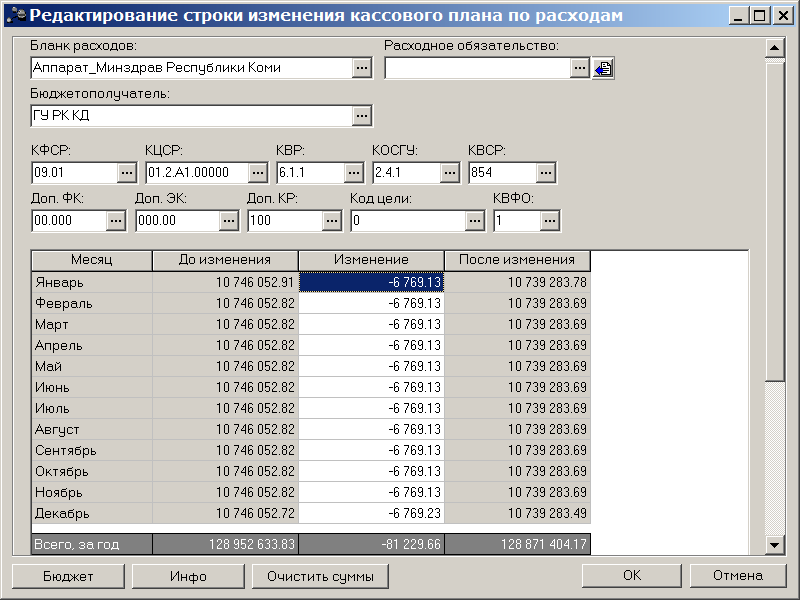Viewport: 800px width, 600px height.
Task: Click the Инфо button
Action: point(188,576)
